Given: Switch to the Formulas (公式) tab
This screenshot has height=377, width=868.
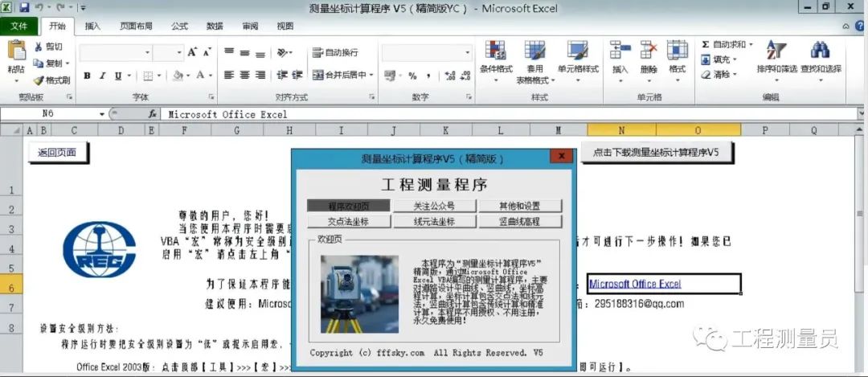Looking at the screenshot, I should [x=179, y=26].
